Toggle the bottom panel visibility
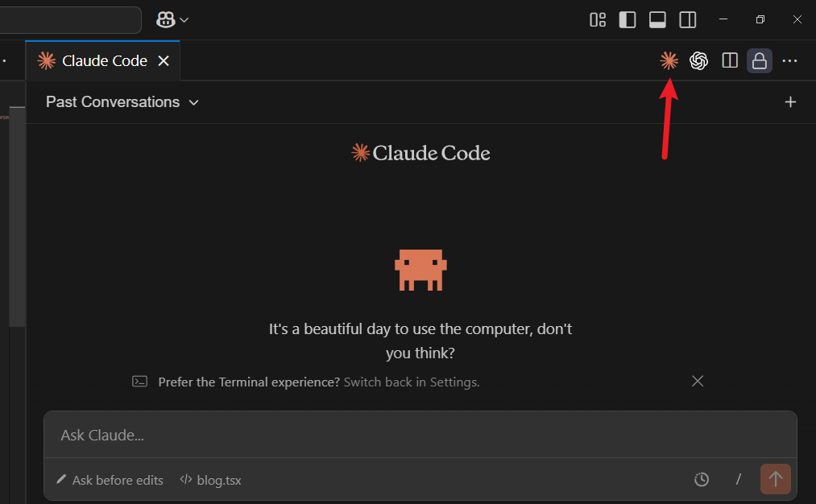 [x=657, y=20]
